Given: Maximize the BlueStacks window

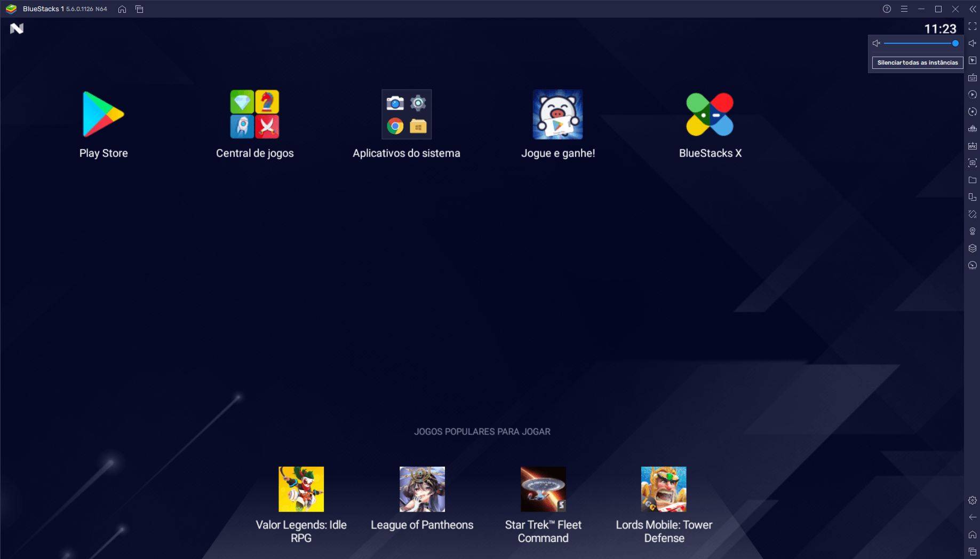Looking at the screenshot, I should click(x=938, y=9).
